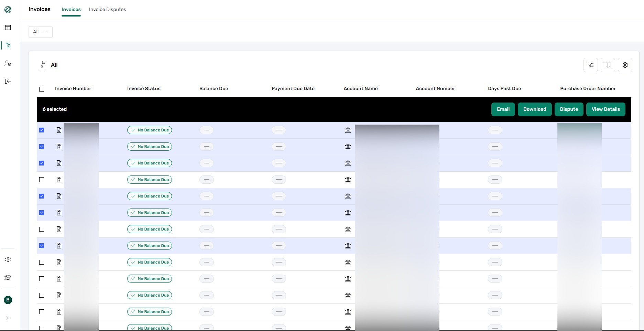Click the "6 selected" label
This screenshot has height=331, width=644.
pyautogui.click(x=55, y=109)
